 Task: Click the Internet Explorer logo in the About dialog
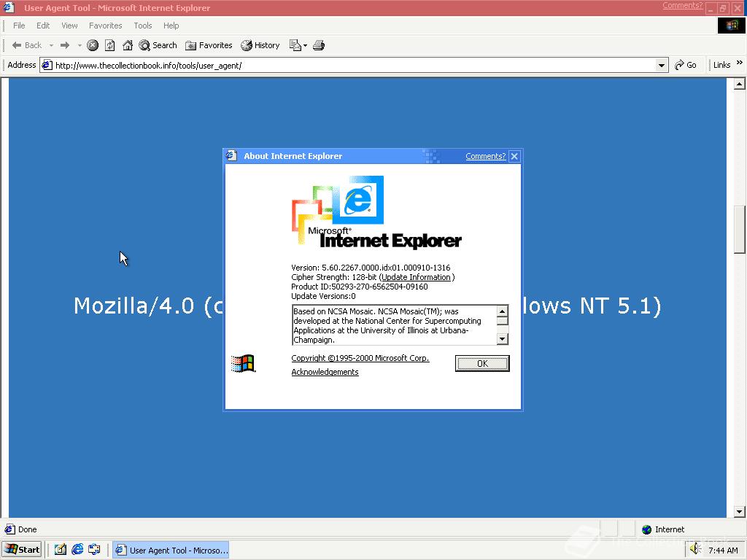pyautogui.click(x=376, y=212)
